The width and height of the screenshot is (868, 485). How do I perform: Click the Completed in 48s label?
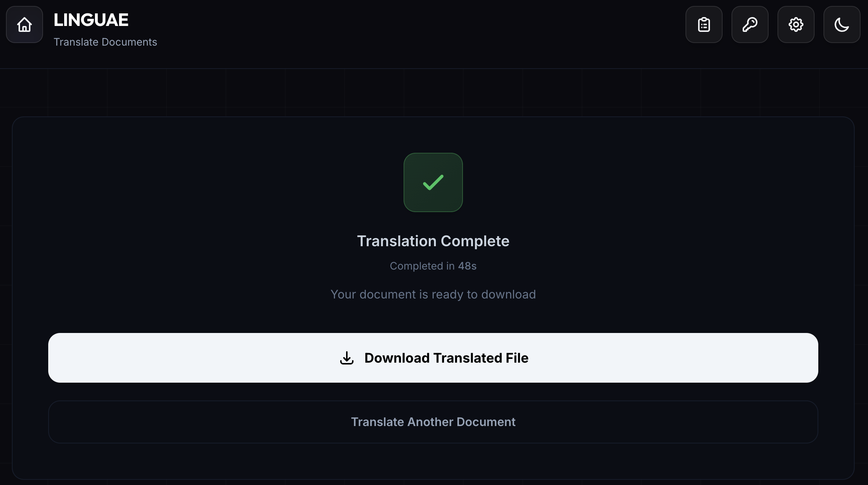pos(433,266)
